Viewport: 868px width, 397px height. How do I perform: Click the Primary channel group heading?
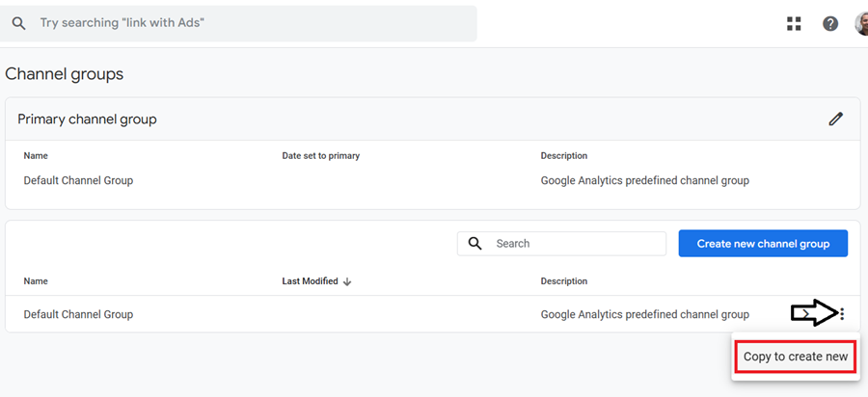click(x=87, y=119)
